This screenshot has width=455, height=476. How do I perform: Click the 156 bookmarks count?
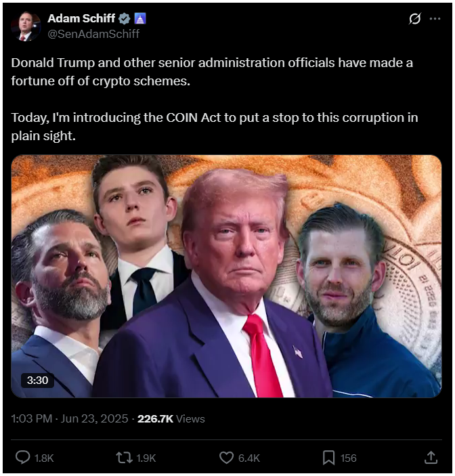point(348,458)
